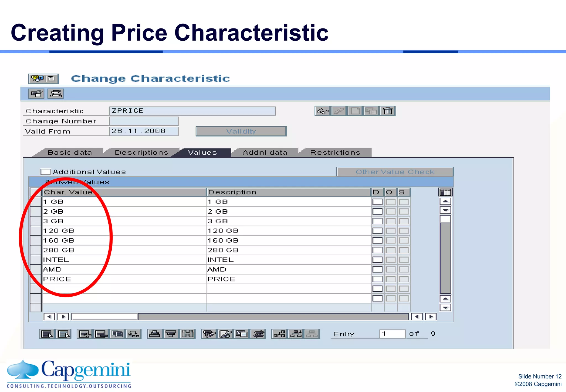
Task: Click the glasses Display icon beside ZPRICE
Action: click(x=323, y=111)
